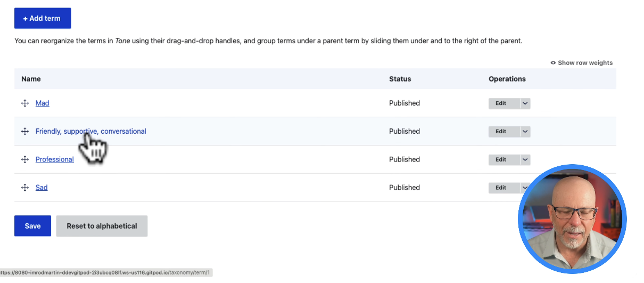Open dropdown arrow on Friendly term row
The height and width of the screenshot is (283, 644).
[x=525, y=132]
